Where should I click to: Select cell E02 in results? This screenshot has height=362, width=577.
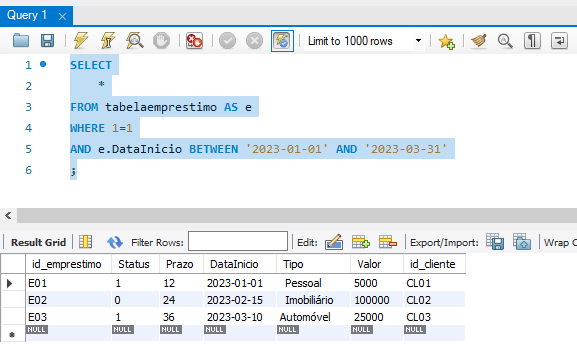[x=68, y=300]
